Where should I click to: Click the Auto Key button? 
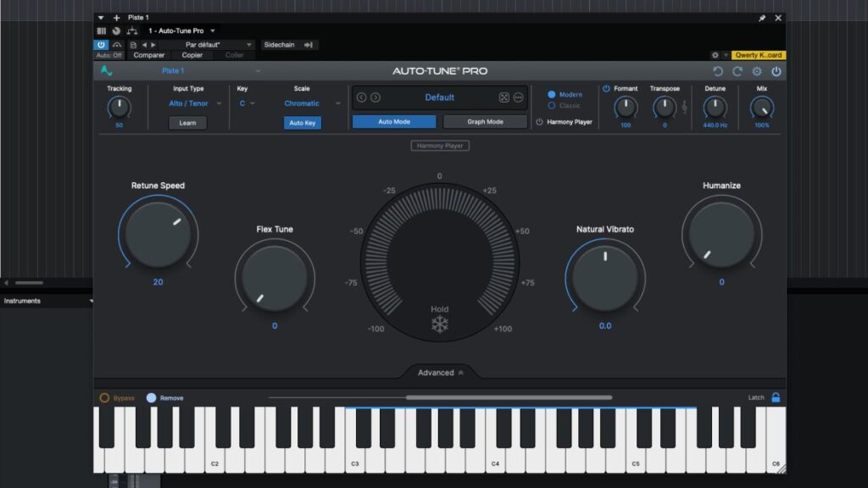303,123
